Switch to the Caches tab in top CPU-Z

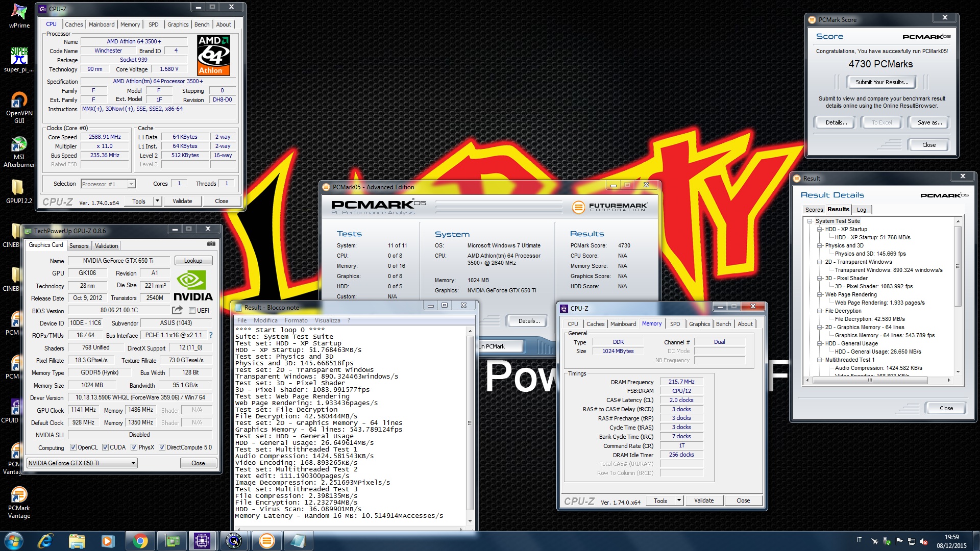coord(73,24)
